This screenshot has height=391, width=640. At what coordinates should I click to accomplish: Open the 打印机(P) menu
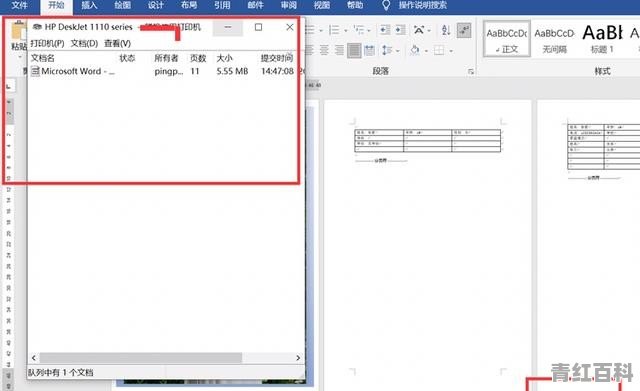point(47,43)
